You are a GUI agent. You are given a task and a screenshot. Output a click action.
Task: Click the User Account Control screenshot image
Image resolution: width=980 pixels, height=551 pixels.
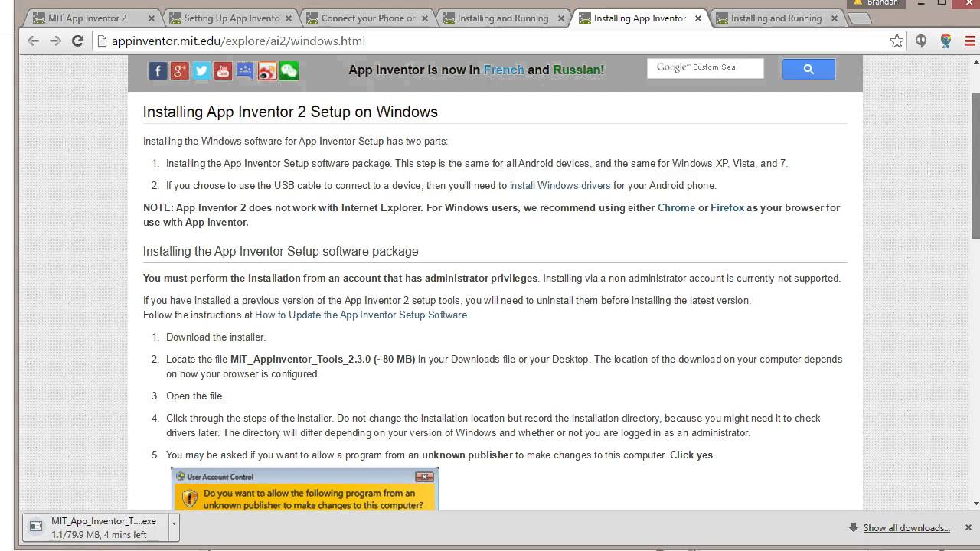click(305, 489)
